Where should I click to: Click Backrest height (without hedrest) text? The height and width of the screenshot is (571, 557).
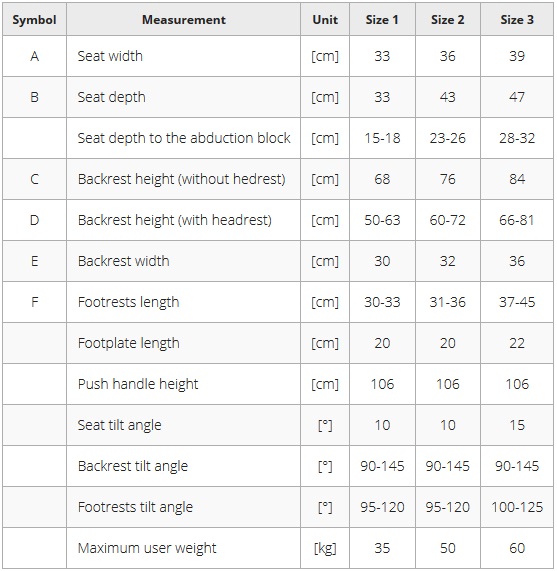[x=181, y=179]
